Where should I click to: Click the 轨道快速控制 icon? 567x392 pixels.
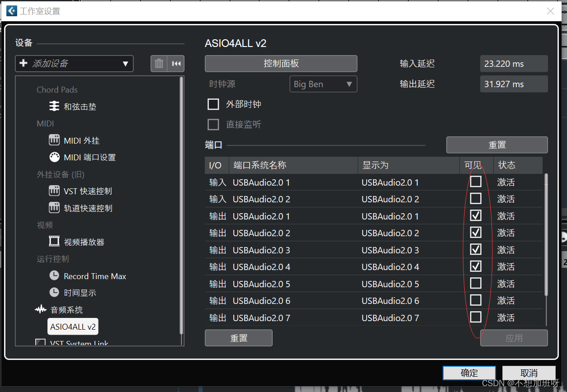click(x=54, y=208)
